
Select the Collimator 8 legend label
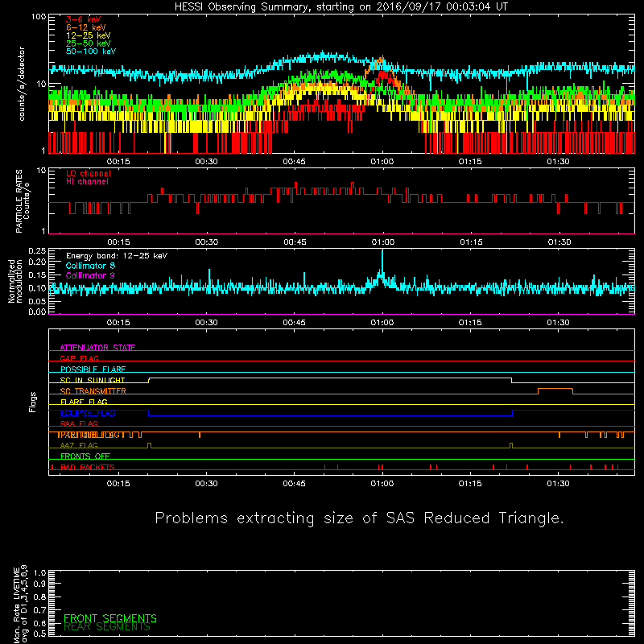[x=90, y=266]
